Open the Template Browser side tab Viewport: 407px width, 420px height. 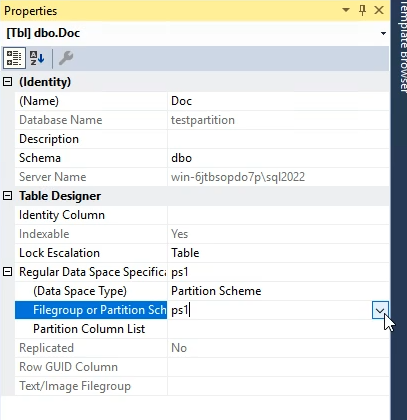[x=403, y=47]
